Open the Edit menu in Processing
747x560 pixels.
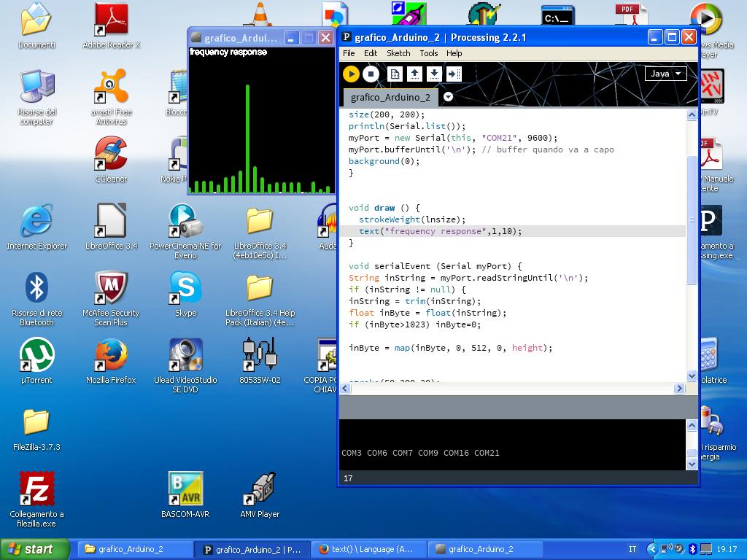(371, 53)
